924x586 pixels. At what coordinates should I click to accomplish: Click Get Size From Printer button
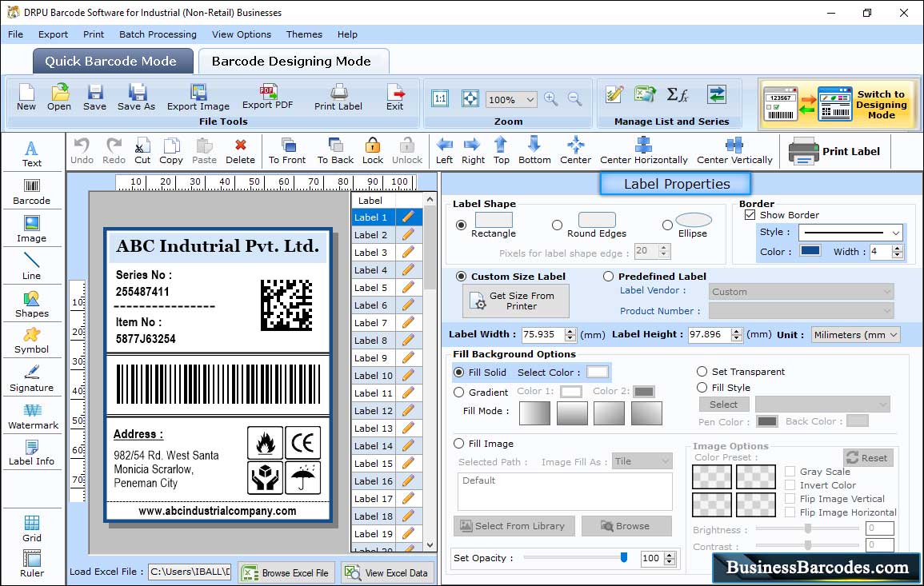(x=516, y=301)
